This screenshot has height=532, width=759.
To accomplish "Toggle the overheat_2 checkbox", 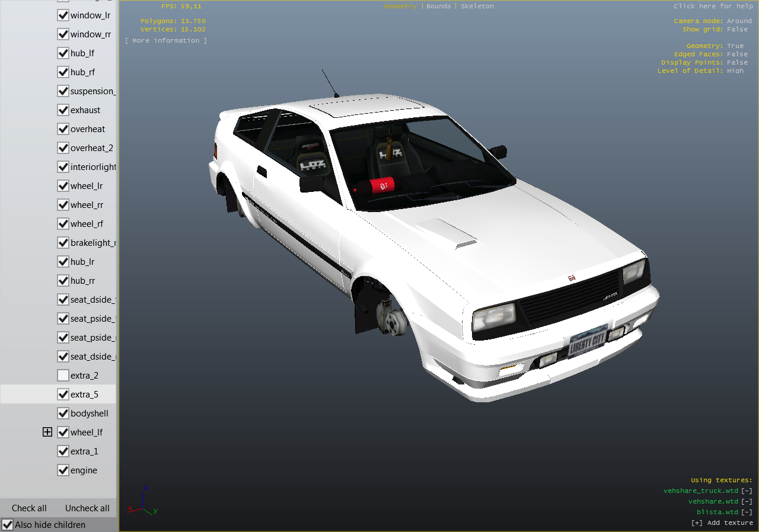I will (63, 148).
